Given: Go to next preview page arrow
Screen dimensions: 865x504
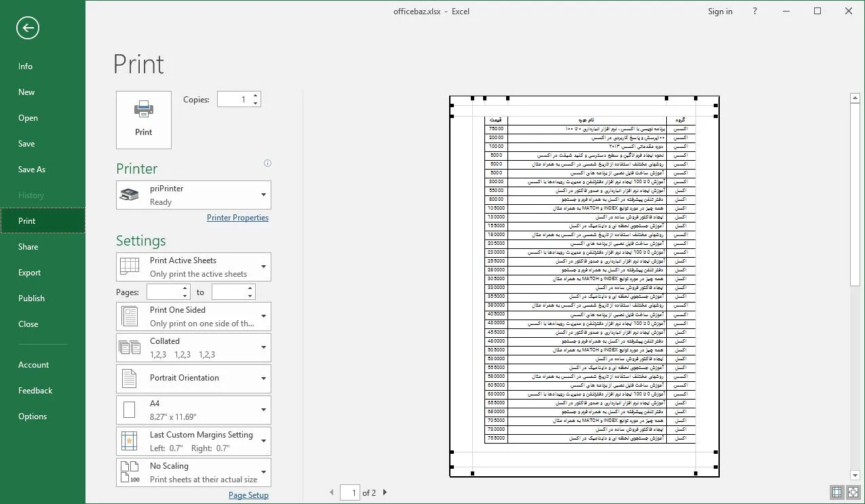Looking at the screenshot, I should pyautogui.click(x=385, y=493).
